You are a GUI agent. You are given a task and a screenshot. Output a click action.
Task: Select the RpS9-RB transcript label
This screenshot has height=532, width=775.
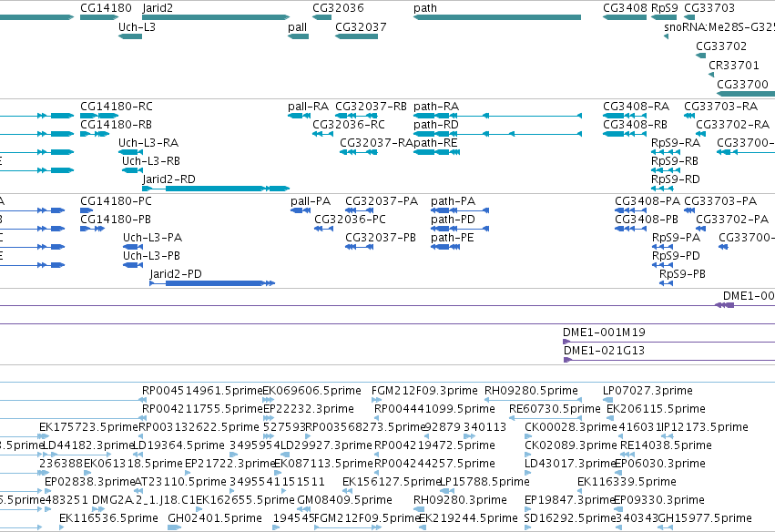click(675, 161)
